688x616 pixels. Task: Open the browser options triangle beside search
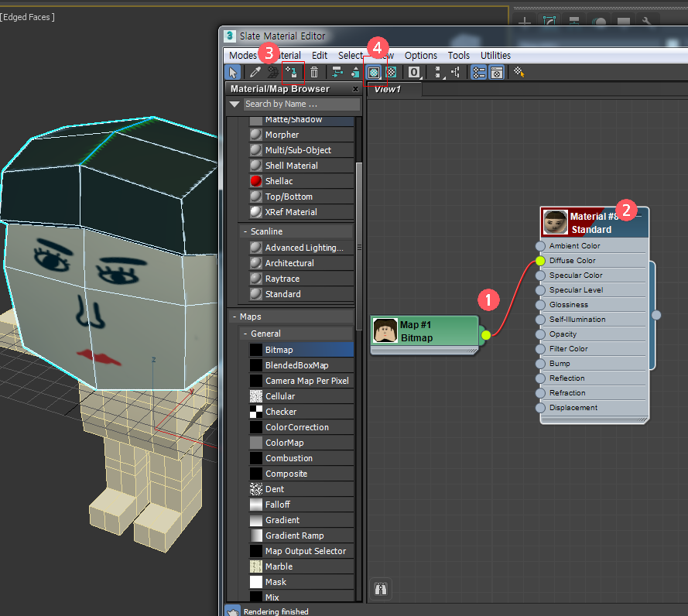(x=234, y=104)
